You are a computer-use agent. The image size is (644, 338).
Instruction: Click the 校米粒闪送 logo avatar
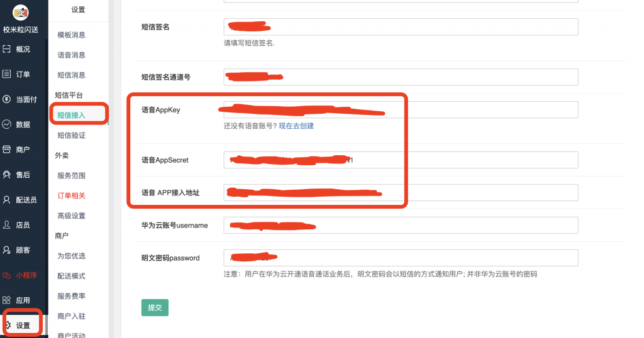(21, 13)
